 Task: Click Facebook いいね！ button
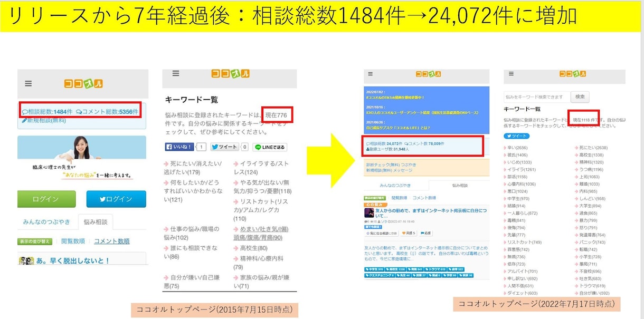coord(180,147)
